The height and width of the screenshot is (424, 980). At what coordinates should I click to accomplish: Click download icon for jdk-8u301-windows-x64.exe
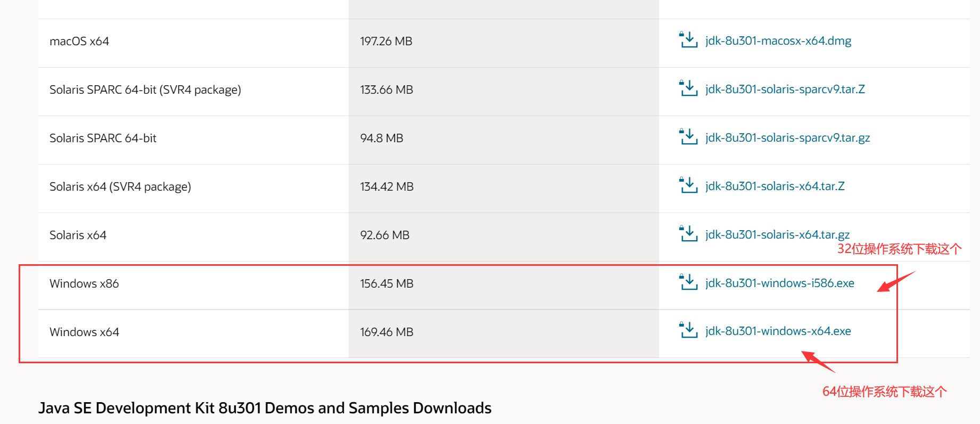[688, 330]
